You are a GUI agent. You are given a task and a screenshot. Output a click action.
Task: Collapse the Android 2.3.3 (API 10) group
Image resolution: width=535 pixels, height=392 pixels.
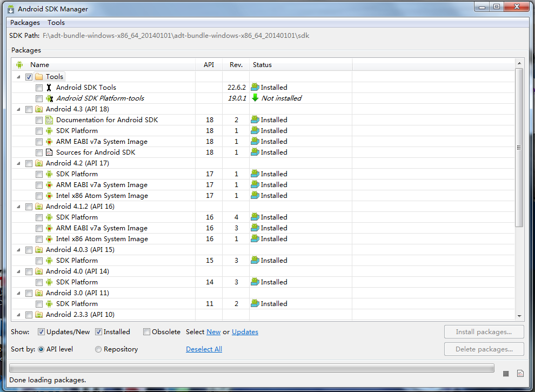click(18, 315)
